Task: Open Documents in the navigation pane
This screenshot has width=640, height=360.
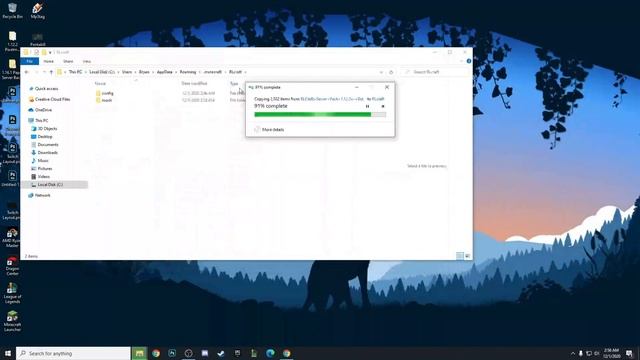Action: [x=48, y=145]
